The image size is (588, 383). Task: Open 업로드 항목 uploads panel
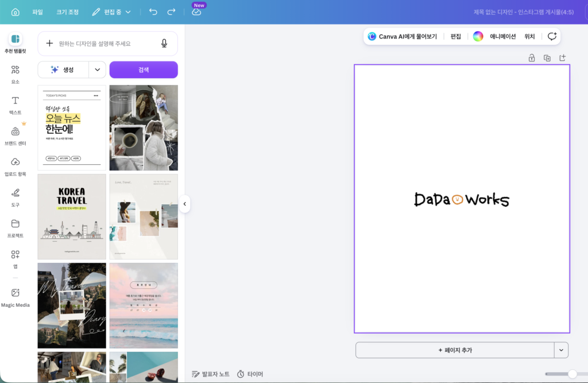(x=15, y=167)
